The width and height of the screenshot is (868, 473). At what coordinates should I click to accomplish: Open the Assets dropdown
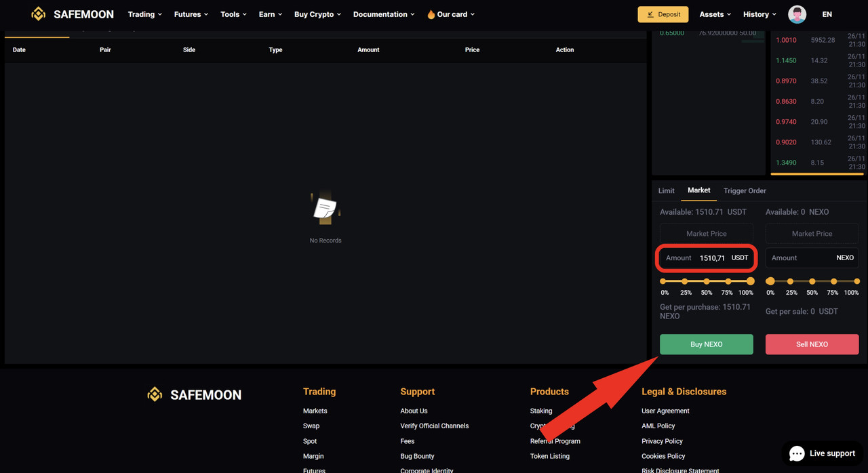(715, 14)
